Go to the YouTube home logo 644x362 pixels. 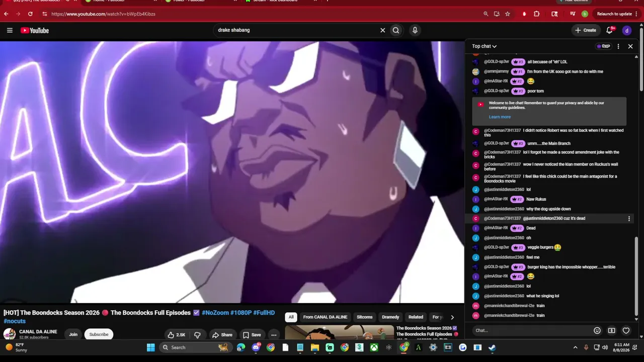[x=35, y=30]
